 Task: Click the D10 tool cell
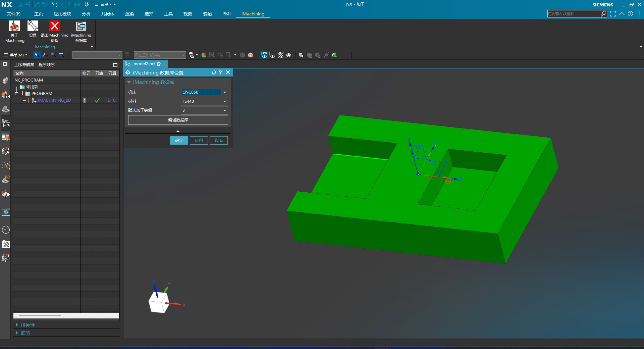(x=112, y=100)
